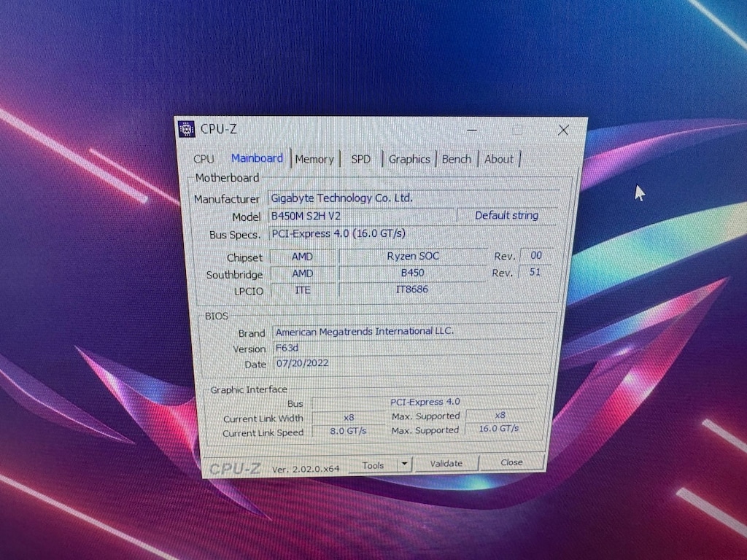
Task: Click the 'Default string' field
Action: (x=506, y=215)
